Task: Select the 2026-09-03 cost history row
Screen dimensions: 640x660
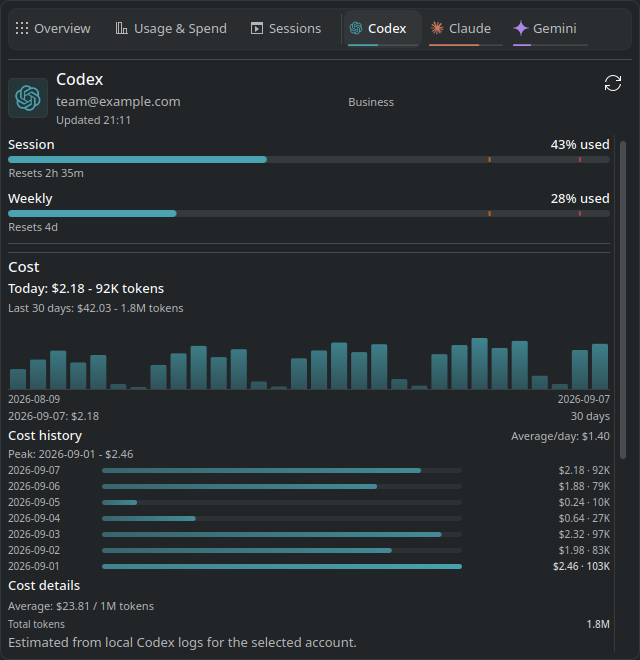Action: [x=309, y=534]
